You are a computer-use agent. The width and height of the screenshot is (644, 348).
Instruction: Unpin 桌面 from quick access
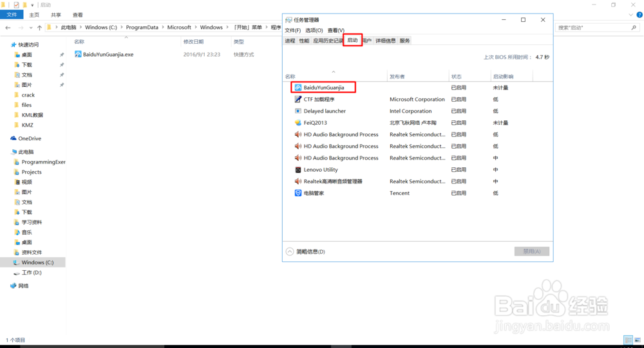[x=62, y=55]
